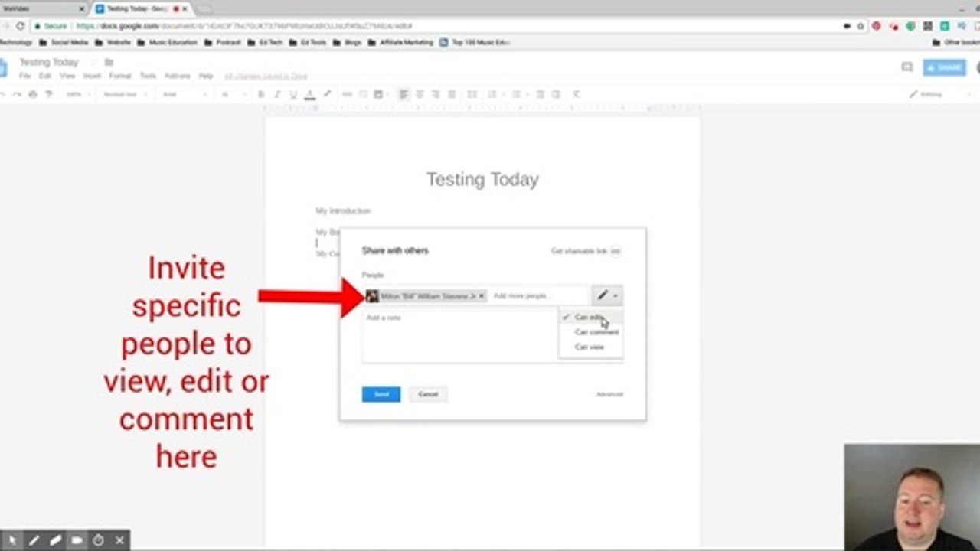Select Center align
The image size is (980, 551).
[x=420, y=94]
